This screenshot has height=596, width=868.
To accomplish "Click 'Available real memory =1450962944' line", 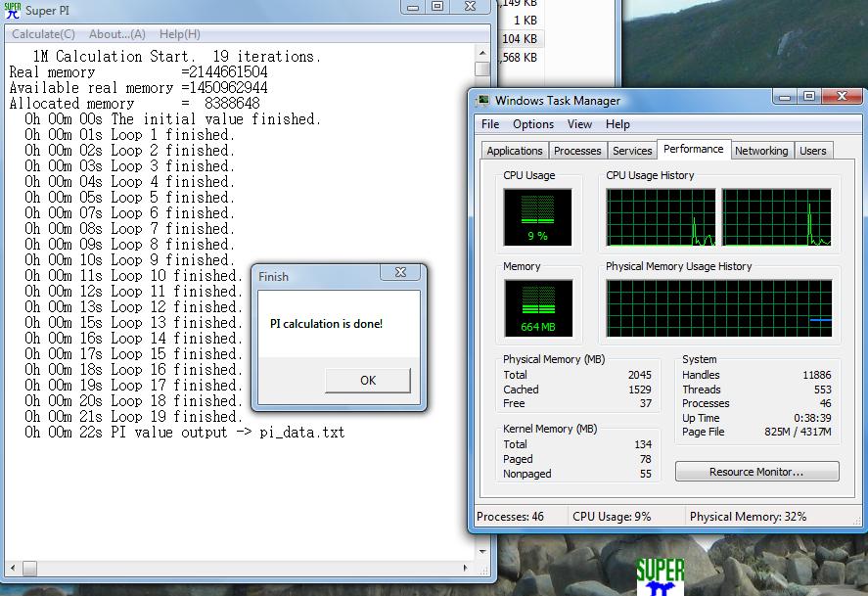I will [x=138, y=87].
